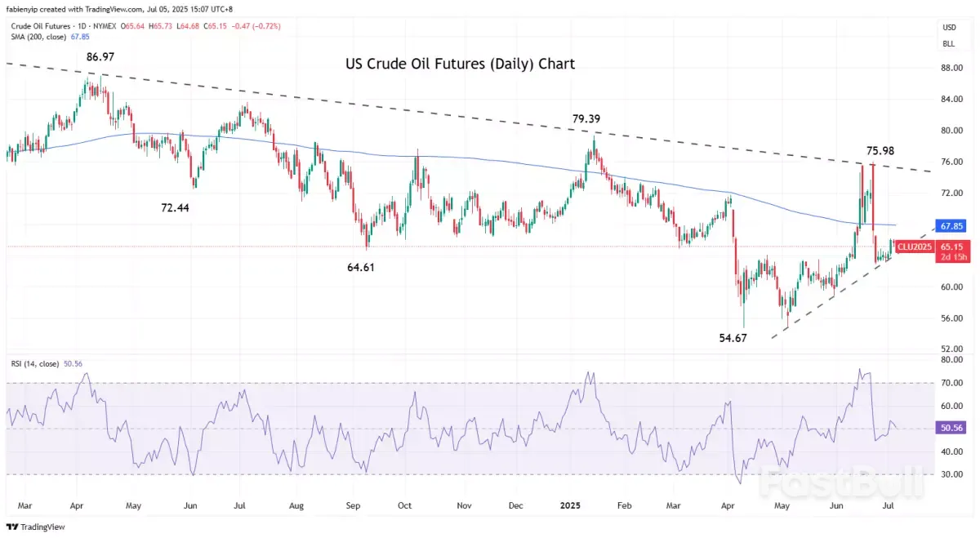Click the BLL unit label
The width and height of the screenshot is (980, 538).
tap(947, 44)
